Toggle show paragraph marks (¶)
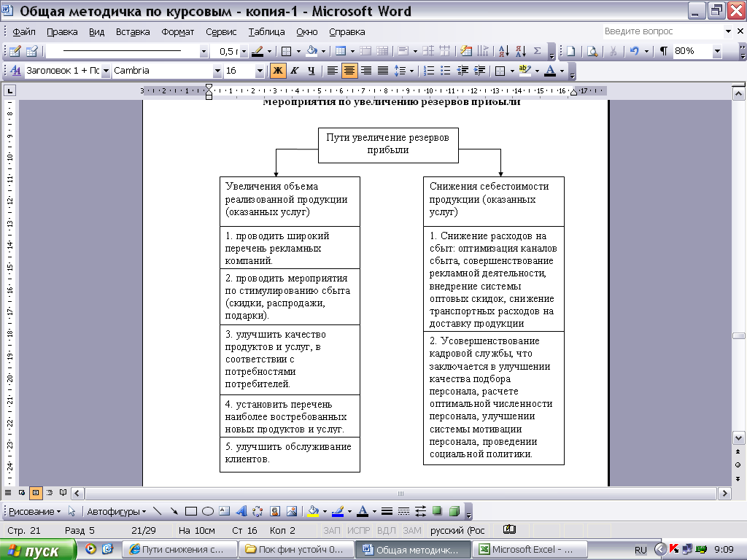The height and width of the screenshot is (560, 747). tap(663, 51)
